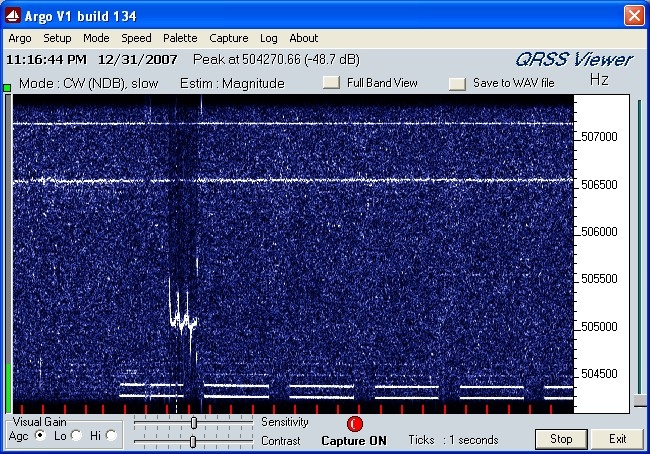Select the Agc visual gain option
650x454 pixels.
click(x=40, y=435)
